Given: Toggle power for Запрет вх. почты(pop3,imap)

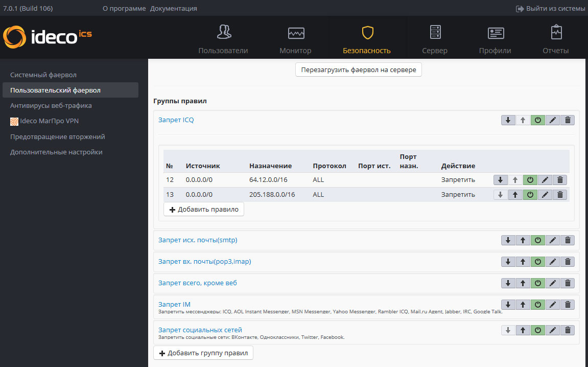Looking at the screenshot, I should pos(538,262).
